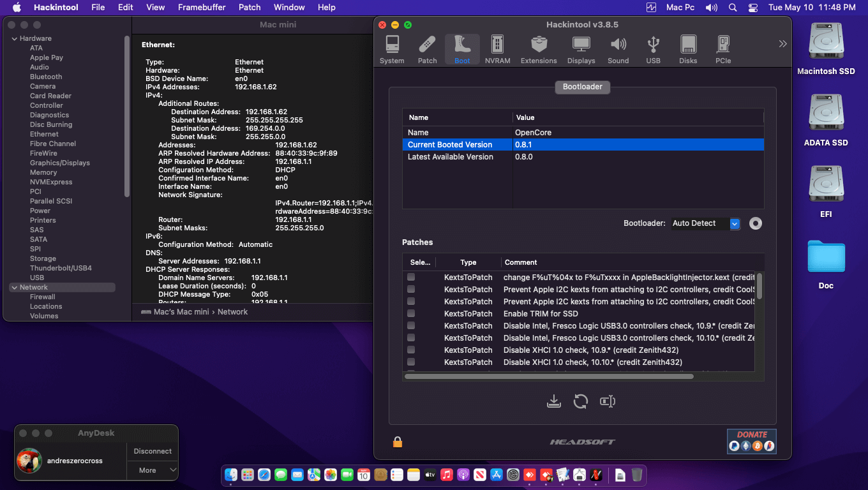Switch to the Extensions toolbar icon
868x490 pixels.
click(539, 50)
